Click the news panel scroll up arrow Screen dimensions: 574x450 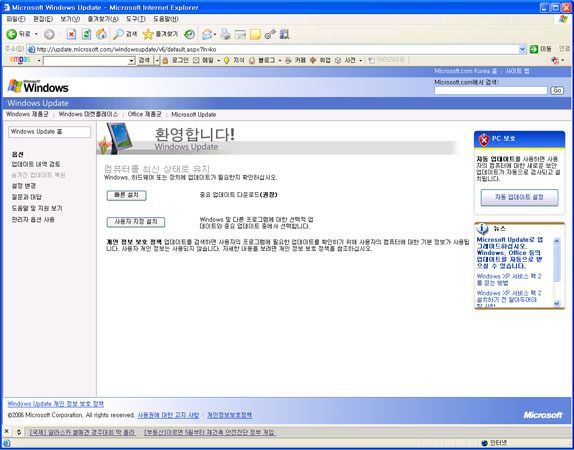[x=557, y=241]
